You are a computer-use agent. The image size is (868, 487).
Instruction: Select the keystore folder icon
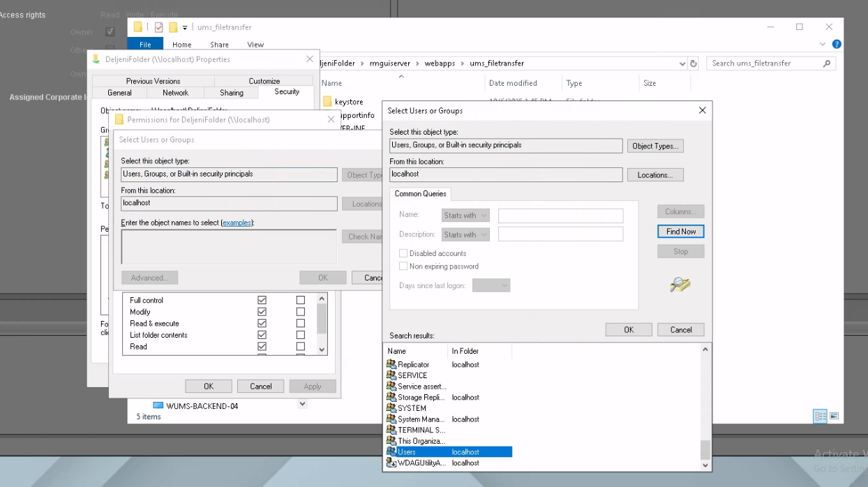point(327,102)
